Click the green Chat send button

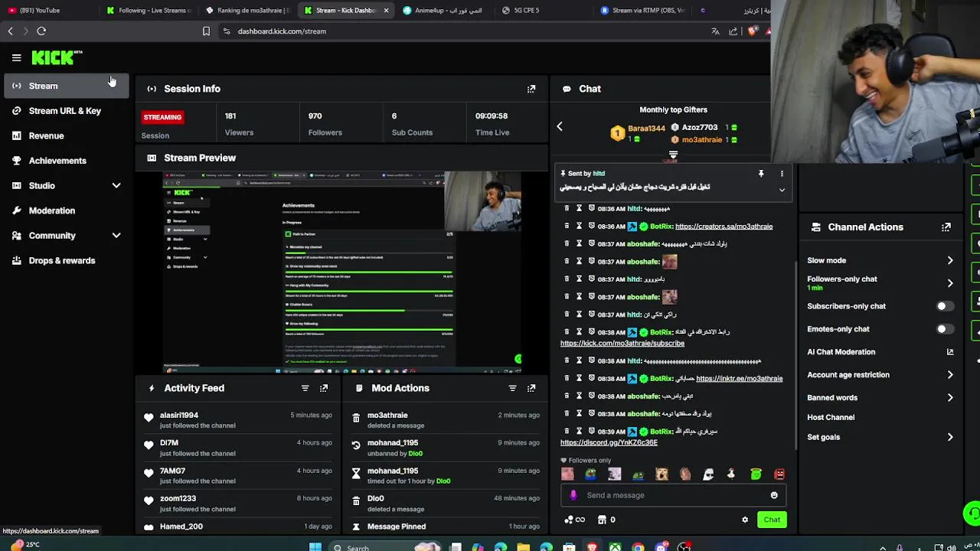[772, 520]
